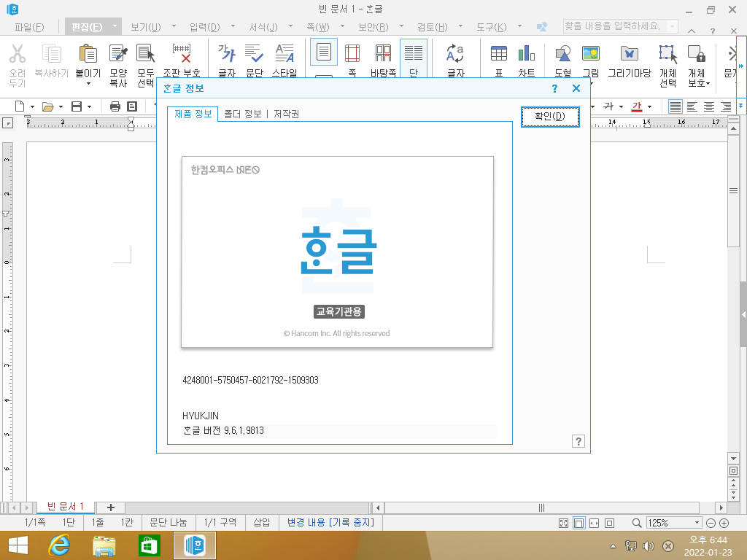The height and width of the screenshot is (560, 747).
Task: Click the Shapes (도형) icon
Action: click(x=563, y=53)
